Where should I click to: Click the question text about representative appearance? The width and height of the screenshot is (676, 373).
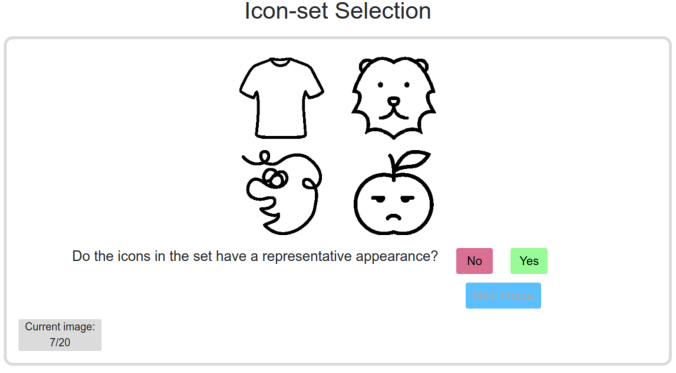coord(255,256)
